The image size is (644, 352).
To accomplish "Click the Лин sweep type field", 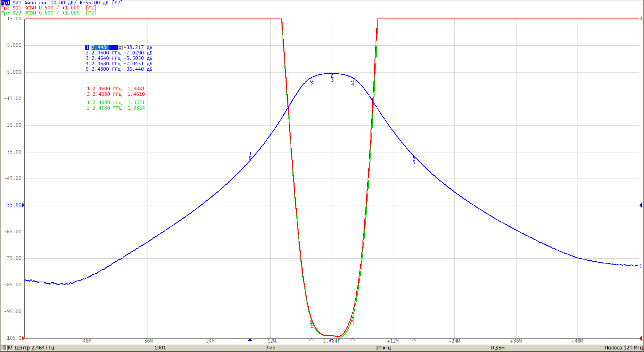I will point(271,348).
